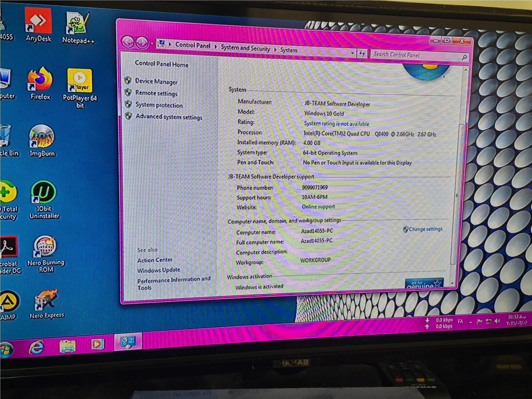The height and width of the screenshot is (399, 532).
Task: Click the '4.00 GB' memory value
Action: [x=312, y=143]
